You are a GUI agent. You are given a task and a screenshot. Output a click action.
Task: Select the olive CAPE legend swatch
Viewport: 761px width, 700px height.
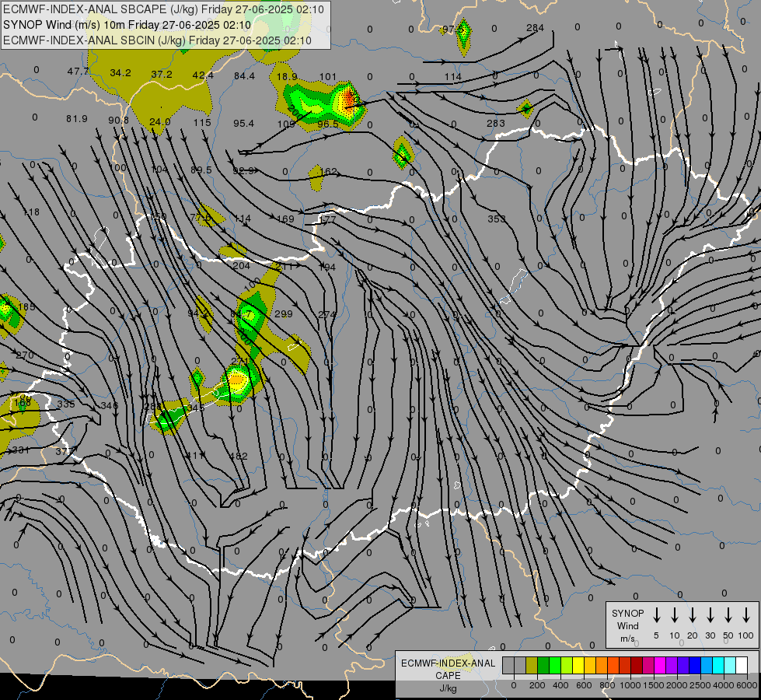[x=532, y=665]
